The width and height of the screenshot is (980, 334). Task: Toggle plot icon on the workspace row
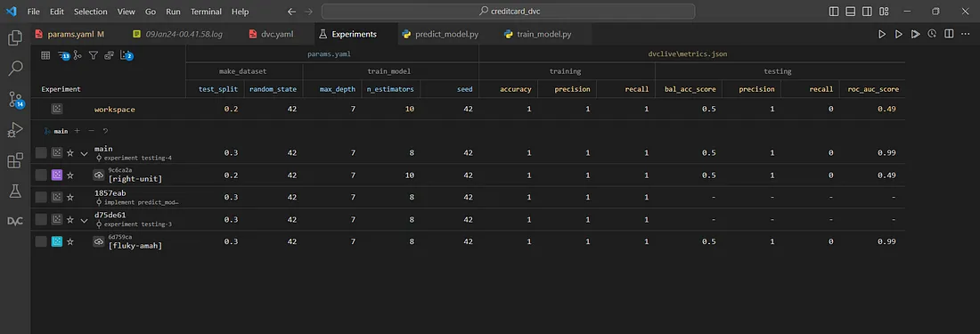pos(57,110)
